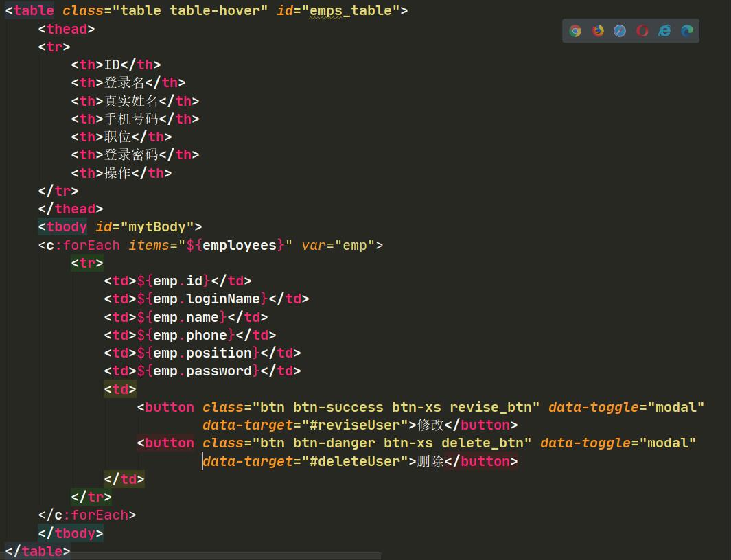The width and height of the screenshot is (731, 560).
Task: Open the page in Safari browser icon
Action: coord(620,31)
